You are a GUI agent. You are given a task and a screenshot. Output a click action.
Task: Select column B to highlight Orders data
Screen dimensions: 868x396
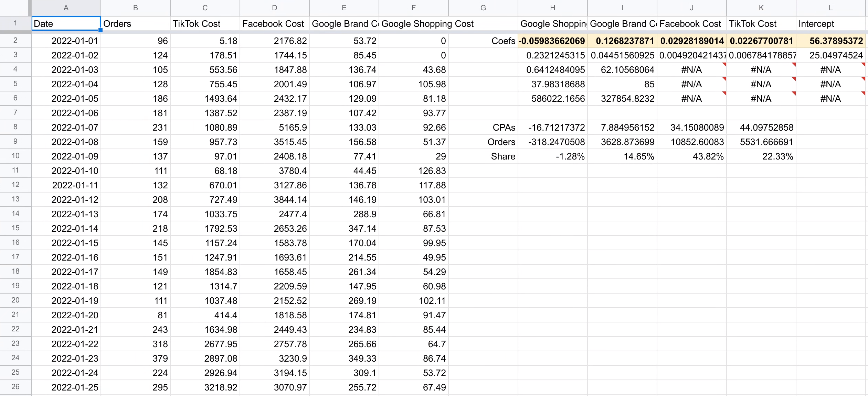tap(135, 8)
